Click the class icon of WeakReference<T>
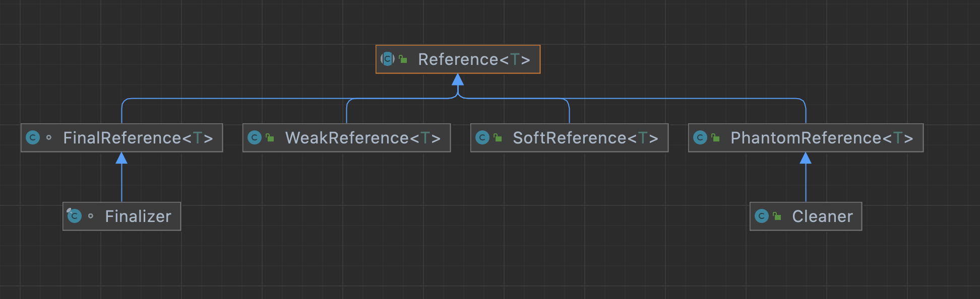980x299 pixels. point(255,137)
